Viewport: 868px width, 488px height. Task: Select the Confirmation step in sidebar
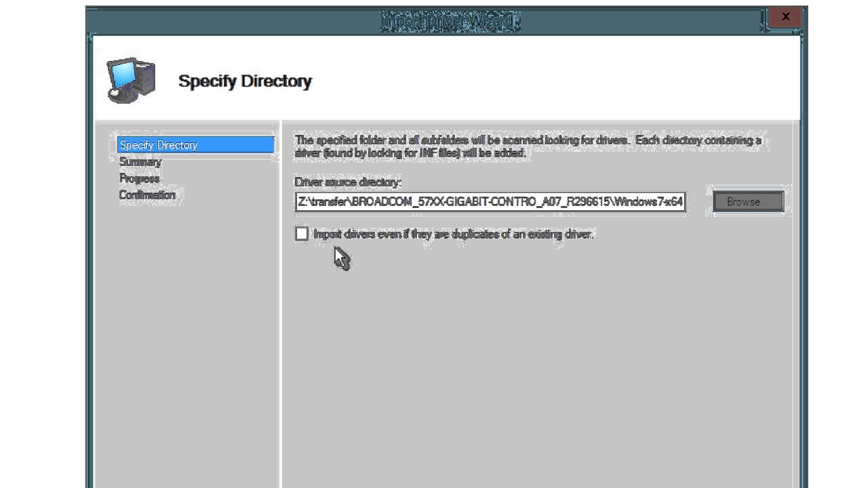pos(147,195)
